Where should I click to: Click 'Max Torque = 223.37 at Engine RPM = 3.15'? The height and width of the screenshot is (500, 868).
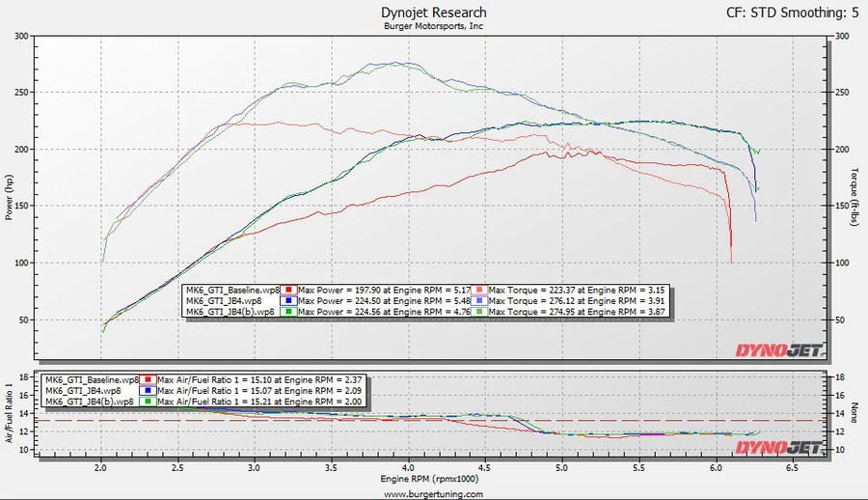(577, 290)
